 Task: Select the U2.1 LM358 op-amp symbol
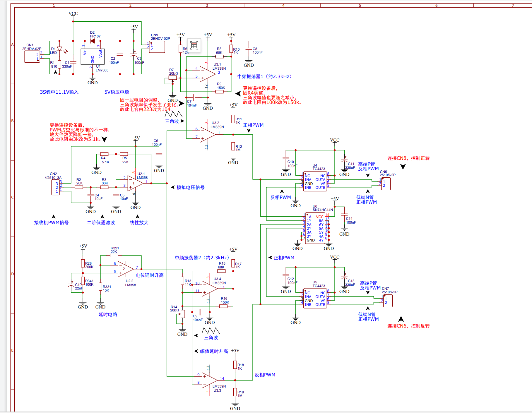coord(135,184)
